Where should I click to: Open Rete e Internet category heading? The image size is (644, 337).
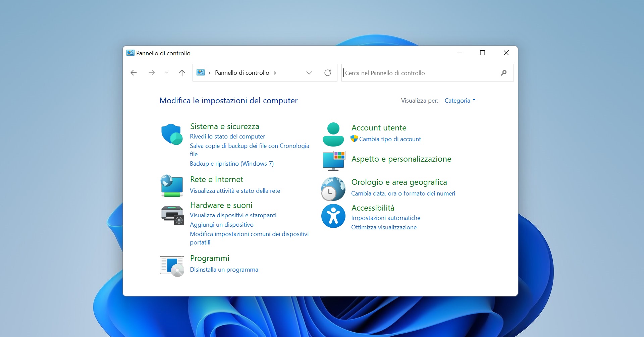(216, 179)
